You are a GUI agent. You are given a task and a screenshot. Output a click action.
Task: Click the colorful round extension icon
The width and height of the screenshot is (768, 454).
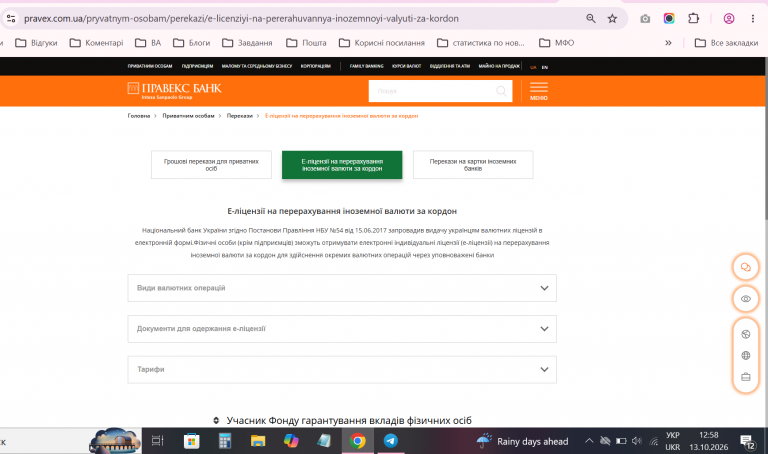pyautogui.click(x=669, y=19)
